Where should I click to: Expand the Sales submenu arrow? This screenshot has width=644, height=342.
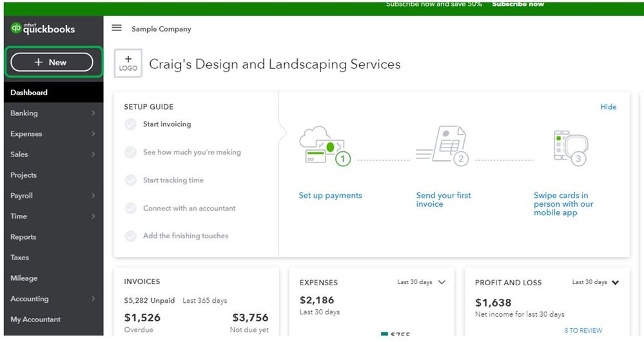(x=93, y=155)
